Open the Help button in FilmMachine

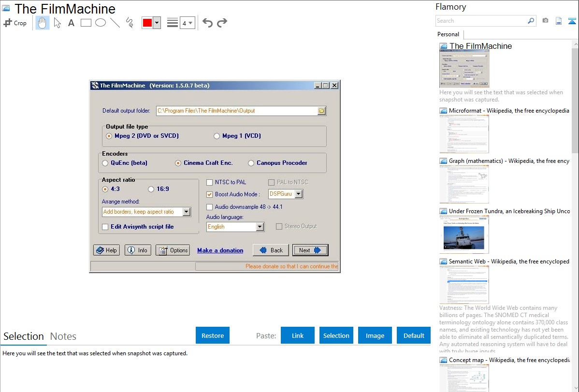[106, 250]
